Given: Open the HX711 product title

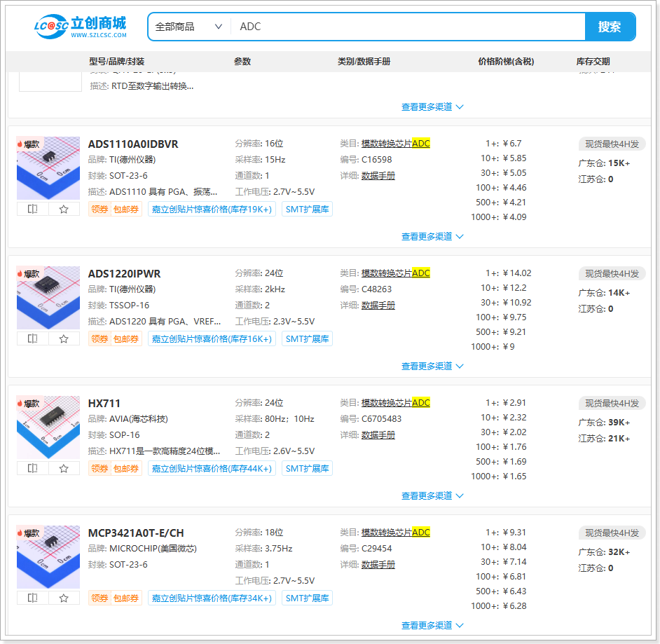Looking at the screenshot, I should (104, 403).
